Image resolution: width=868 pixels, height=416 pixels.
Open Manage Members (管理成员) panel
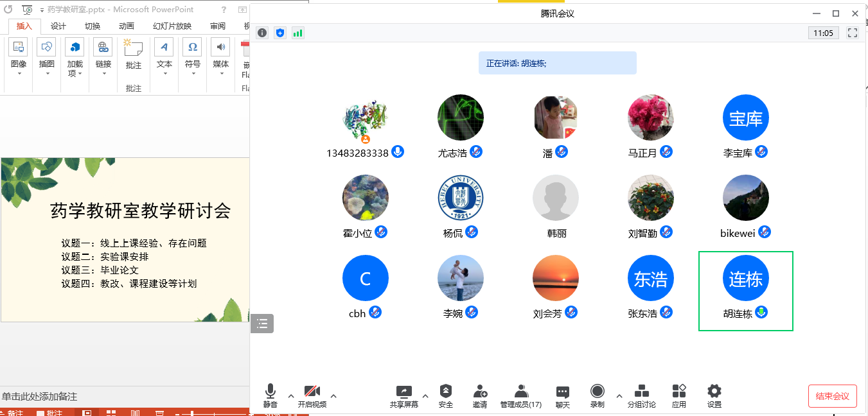[x=521, y=392]
